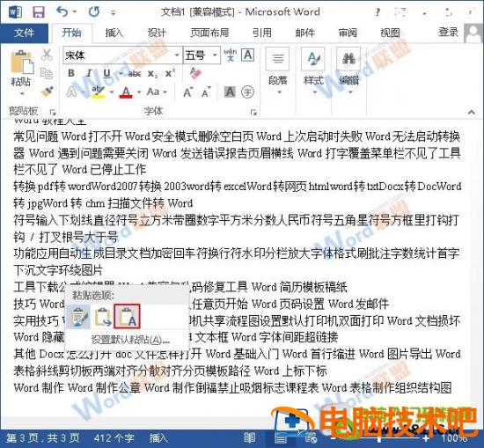
Task: Click enclosed character (字) icon
Action: pyautogui.click(x=247, y=92)
